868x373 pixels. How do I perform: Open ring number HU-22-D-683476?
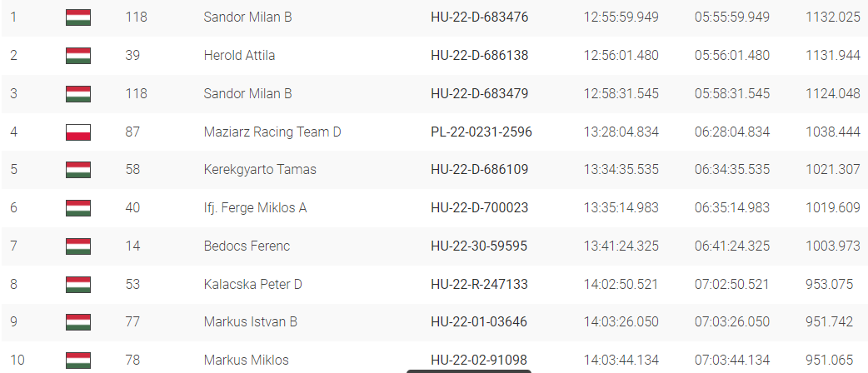pos(479,17)
